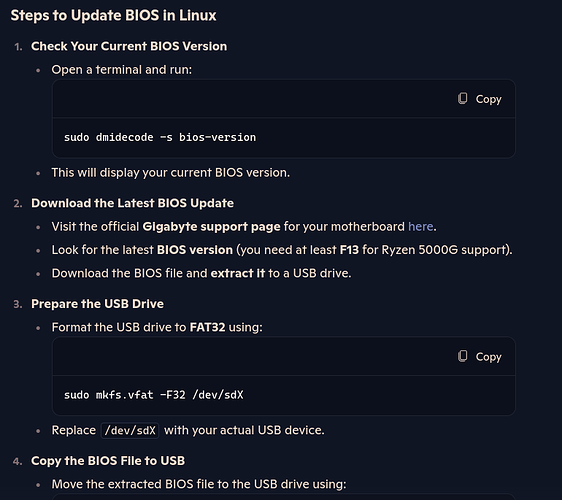Viewport: 562px width, 500px height.
Task: Click the 'This will display your current BIOS version' line
Action: [171, 173]
